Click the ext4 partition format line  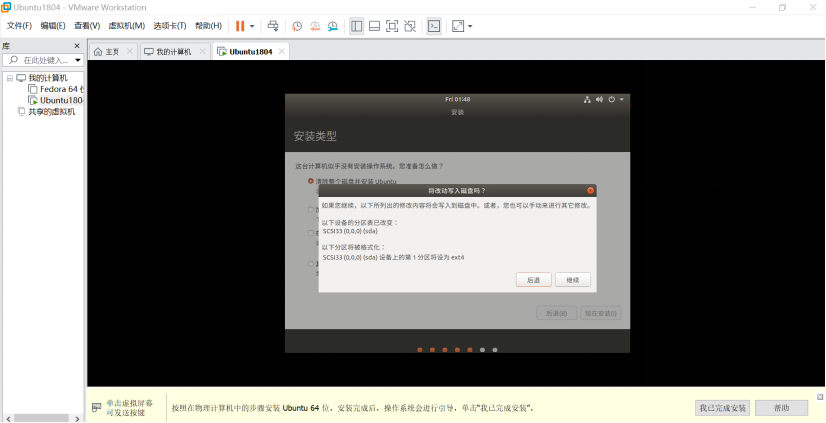(x=394, y=258)
